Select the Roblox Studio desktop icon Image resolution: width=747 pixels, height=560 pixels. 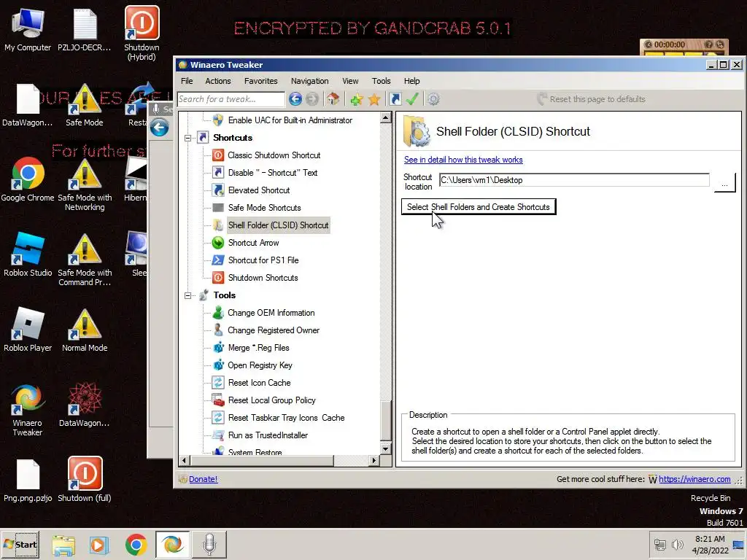tap(28, 254)
